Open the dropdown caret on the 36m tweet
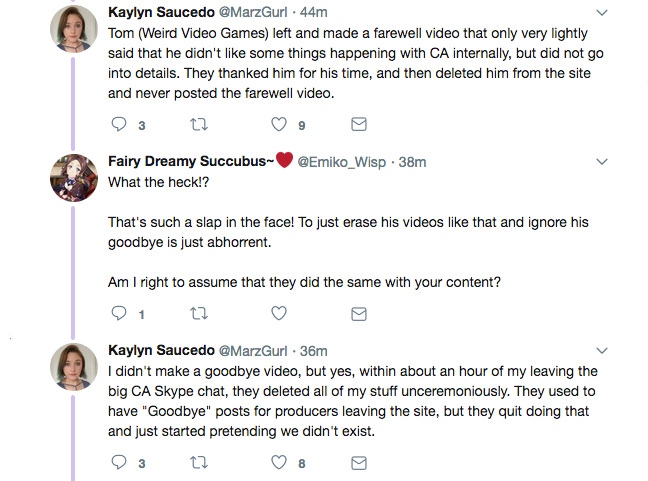The height and width of the screenshot is (481, 648). tap(601, 351)
